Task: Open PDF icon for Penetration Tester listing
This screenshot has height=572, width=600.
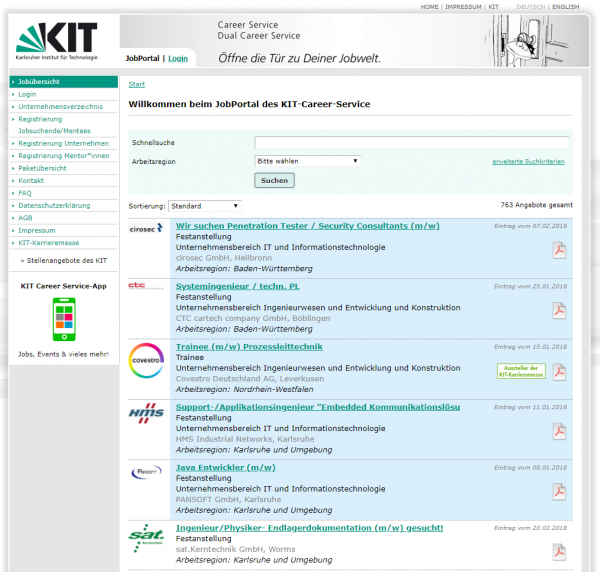Action: click(559, 250)
